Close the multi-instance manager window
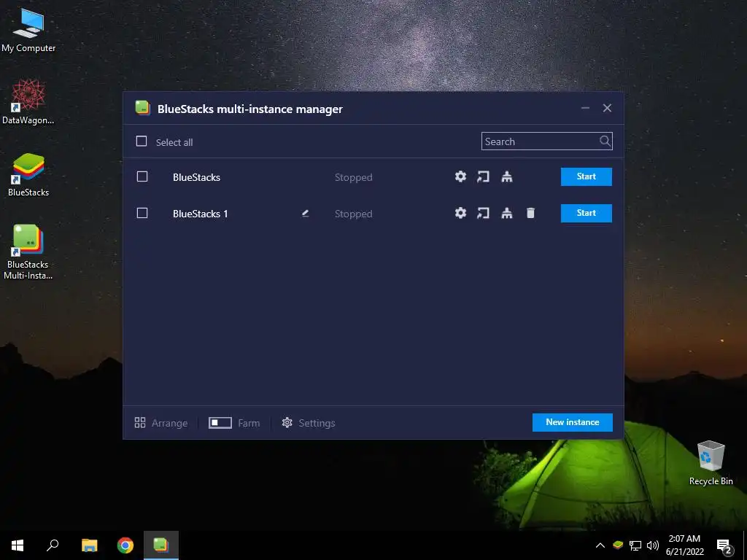Viewport: 747px width, 560px height. [x=607, y=108]
